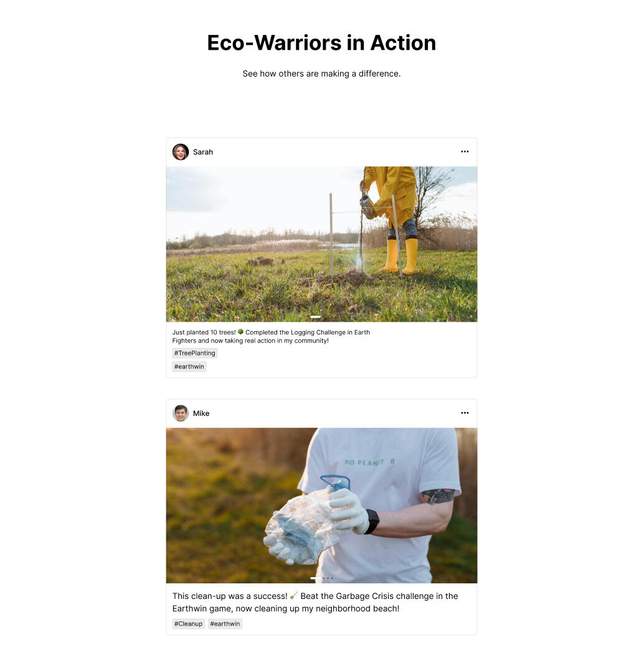Open Mike's clean-up photo
The height and width of the screenshot is (645, 644).
tap(321, 505)
